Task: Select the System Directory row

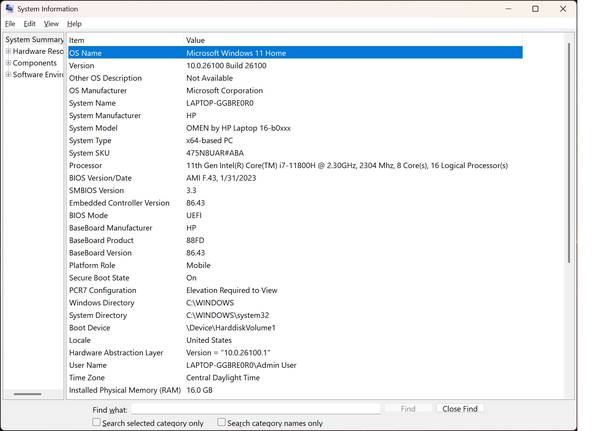Action: (x=295, y=315)
